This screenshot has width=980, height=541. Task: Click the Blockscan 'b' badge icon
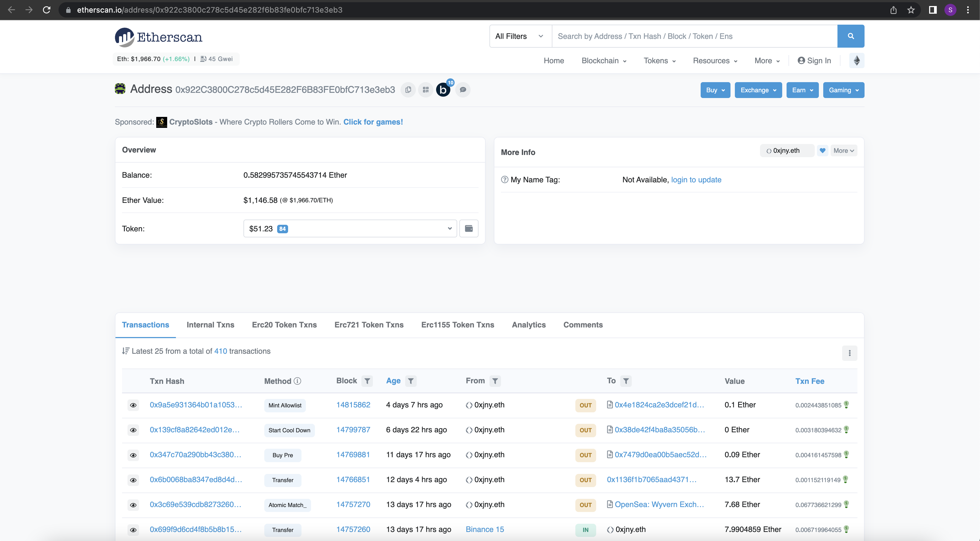pos(443,90)
